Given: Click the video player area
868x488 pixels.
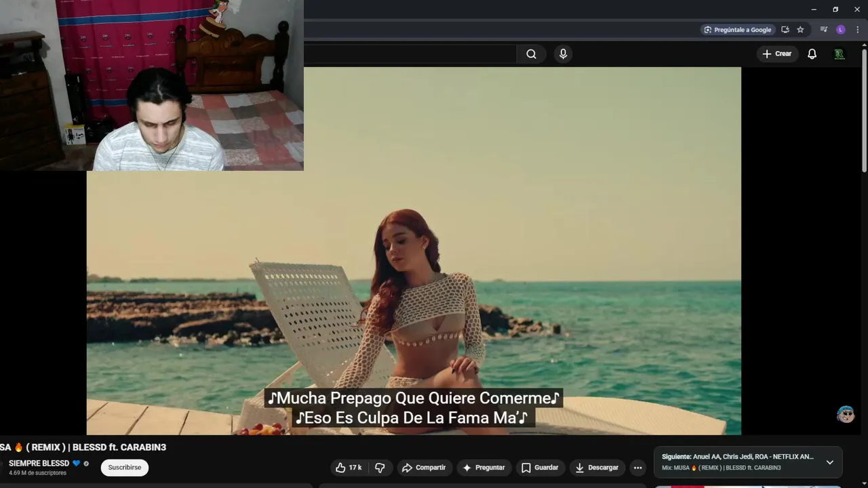Looking at the screenshot, I should (x=414, y=251).
